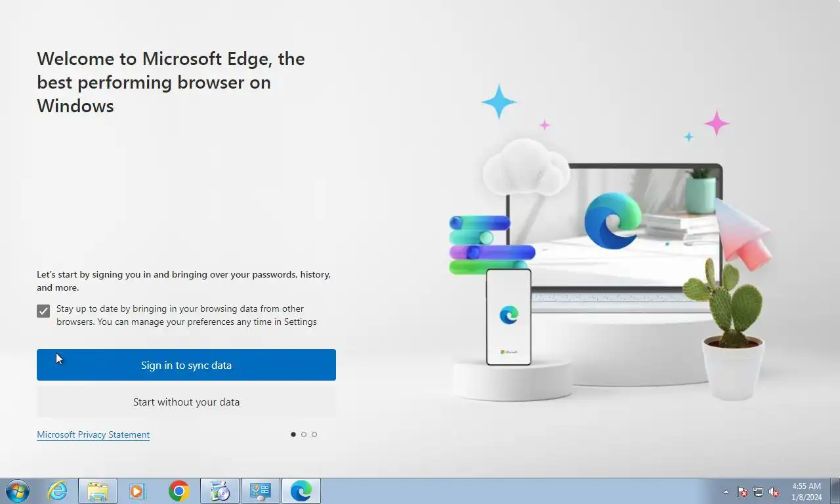Viewport: 840px width, 504px height.
Task: Select the Microsoft Edge taskbar icon
Action: tap(301, 491)
